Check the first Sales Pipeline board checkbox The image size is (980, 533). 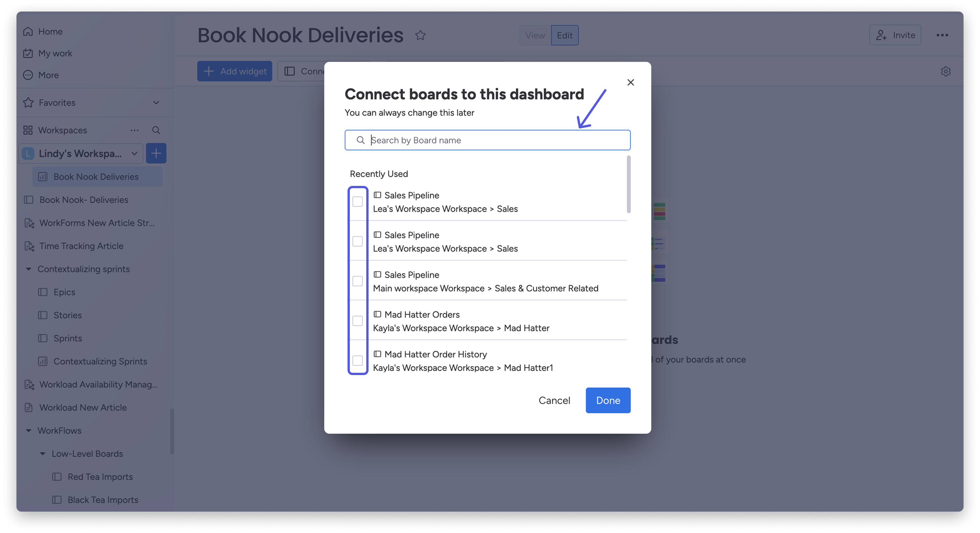click(357, 201)
